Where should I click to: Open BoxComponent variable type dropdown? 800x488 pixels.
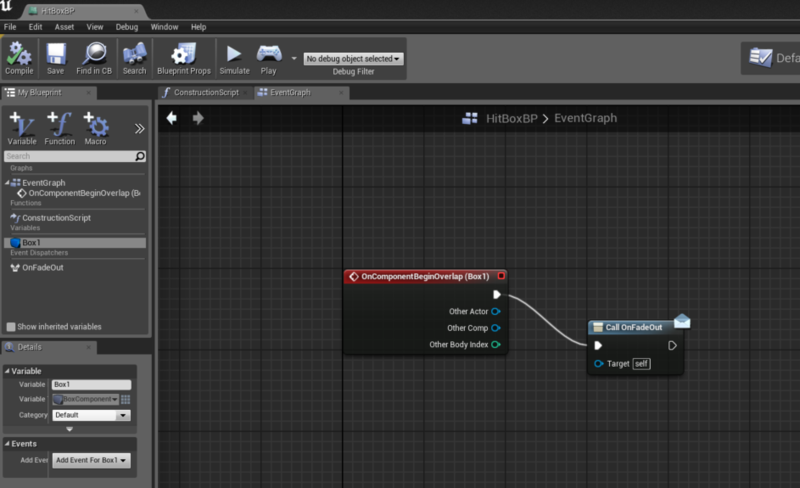pyautogui.click(x=86, y=399)
